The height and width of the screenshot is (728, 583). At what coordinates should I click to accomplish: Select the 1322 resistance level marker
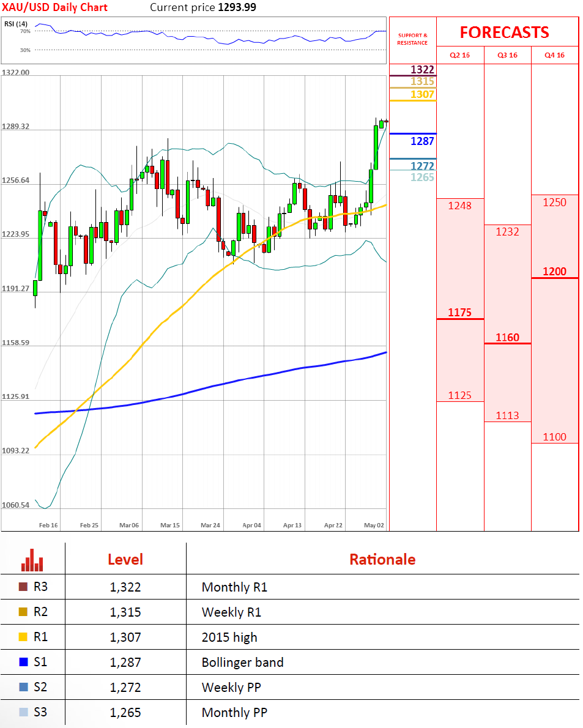pyautogui.click(x=422, y=69)
